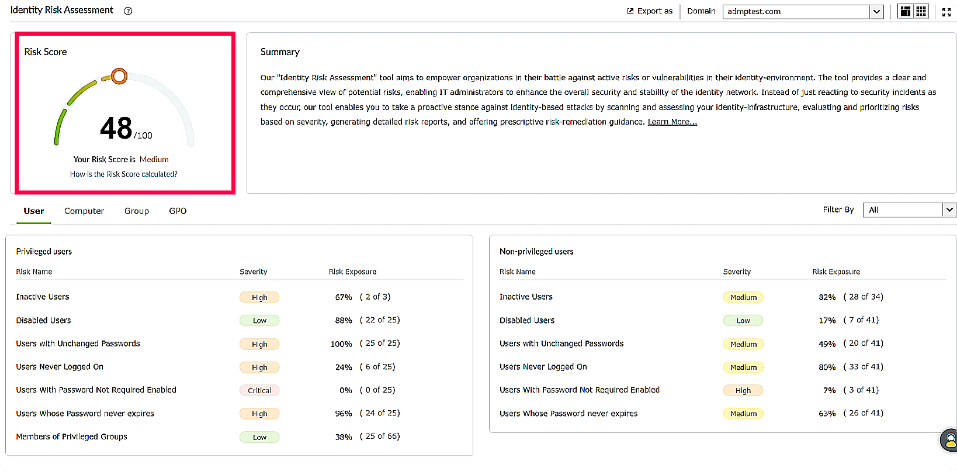Image resolution: width=957 pixels, height=471 pixels.
Task: Click non-privileged Users Never Logged On
Action: pyautogui.click(x=542, y=367)
